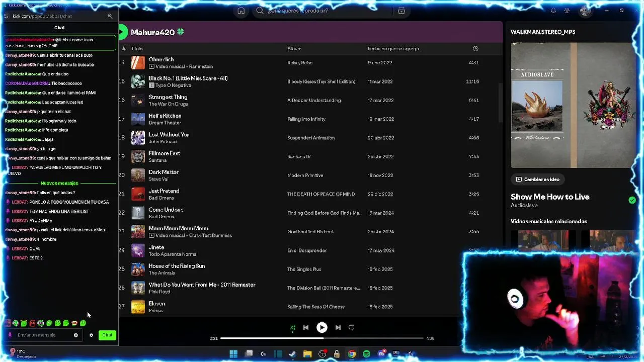
Task: Open the Friend activity icon
Action: pyautogui.click(x=567, y=11)
